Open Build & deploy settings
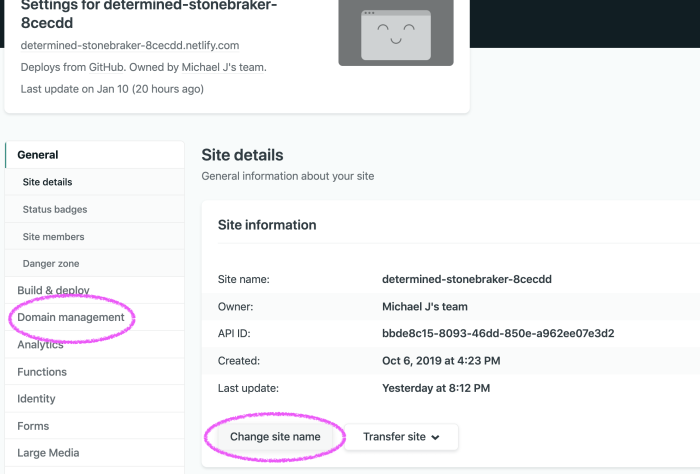 coord(94,291)
